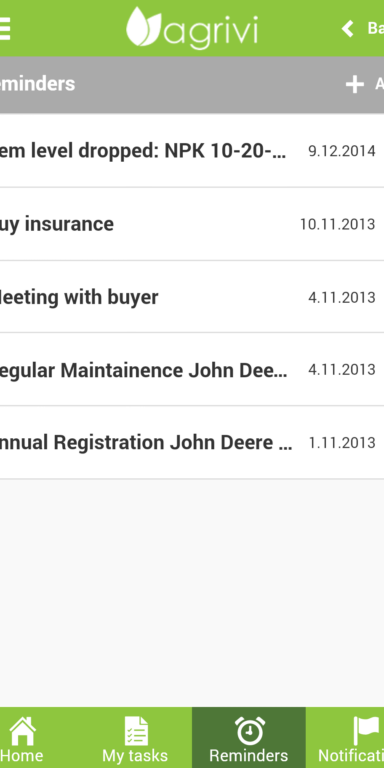Click the back chevron arrow
This screenshot has height=768, width=384.
point(348,28)
